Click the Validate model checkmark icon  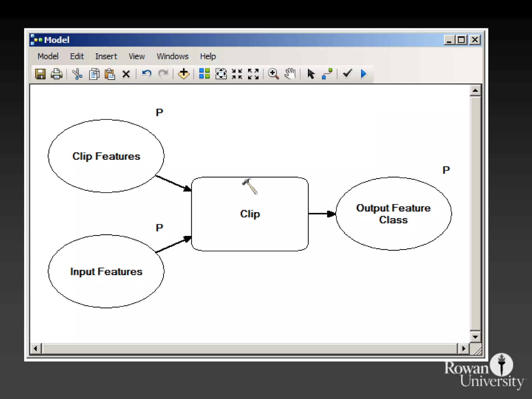point(347,74)
